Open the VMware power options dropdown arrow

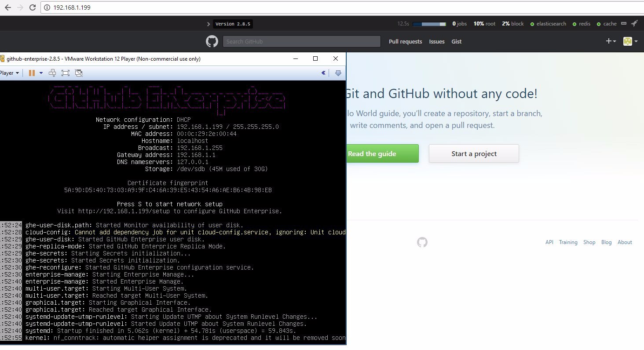[41, 73]
